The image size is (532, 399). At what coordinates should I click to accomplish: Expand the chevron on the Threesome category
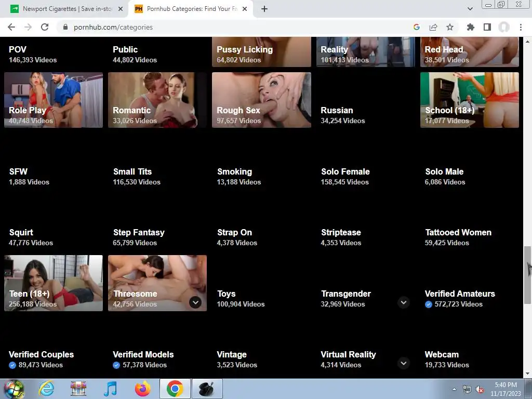click(195, 302)
